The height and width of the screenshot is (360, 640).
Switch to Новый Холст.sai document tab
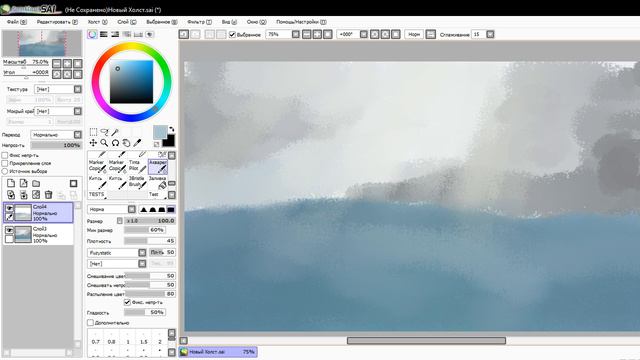pyautogui.click(x=218, y=352)
